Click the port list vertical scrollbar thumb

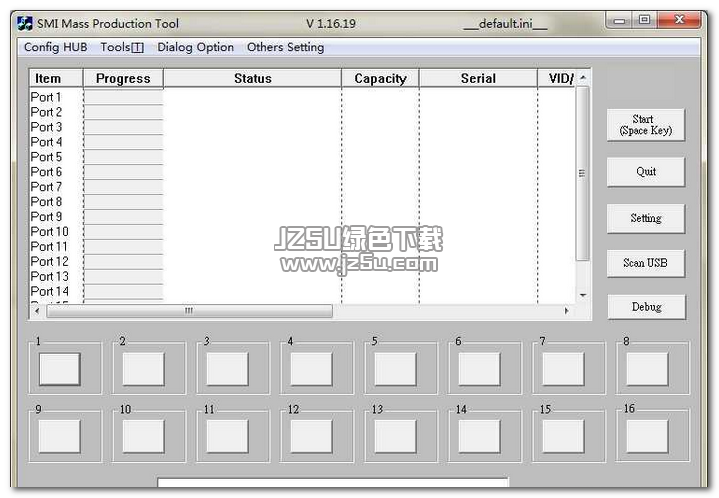[x=582, y=173]
